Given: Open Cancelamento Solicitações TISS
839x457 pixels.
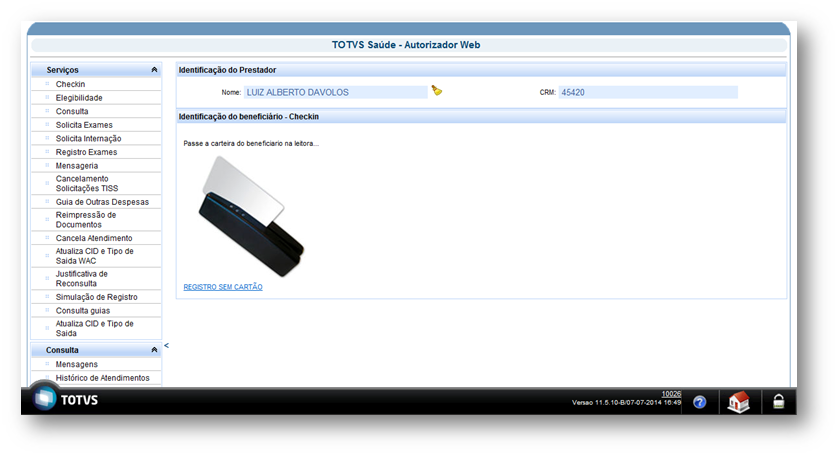Looking at the screenshot, I should (x=87, y=184).
